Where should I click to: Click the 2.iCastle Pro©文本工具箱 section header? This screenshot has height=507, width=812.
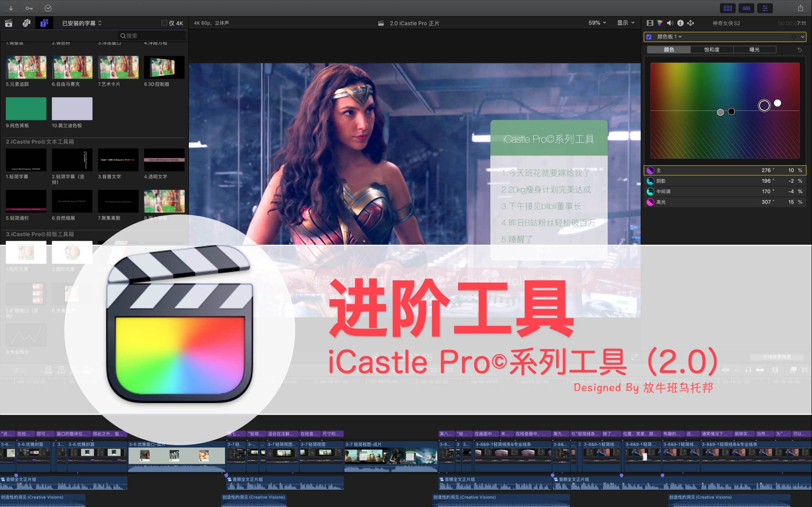(x=40, y=142)
